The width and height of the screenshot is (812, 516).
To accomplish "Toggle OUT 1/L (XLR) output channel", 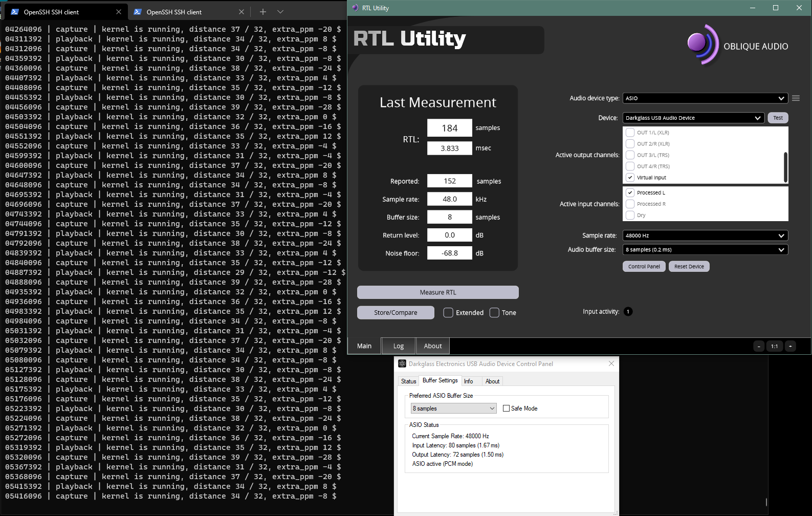I will 630,133.
